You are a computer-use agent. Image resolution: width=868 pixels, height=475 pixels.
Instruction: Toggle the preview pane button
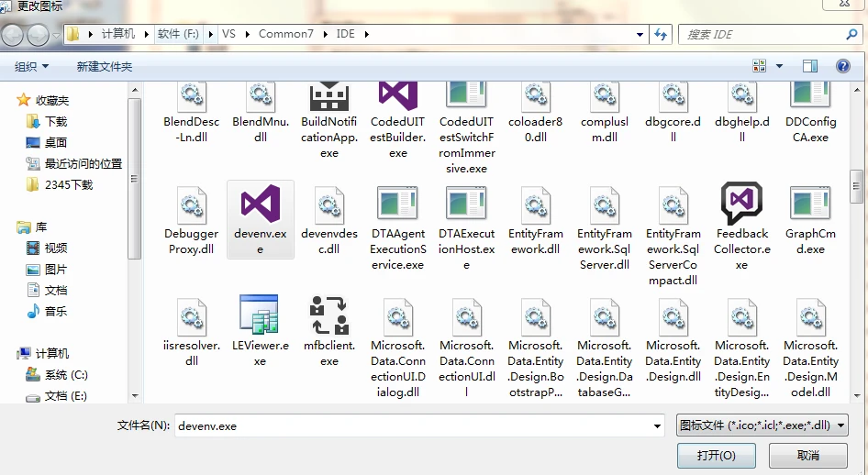point(810,66)
